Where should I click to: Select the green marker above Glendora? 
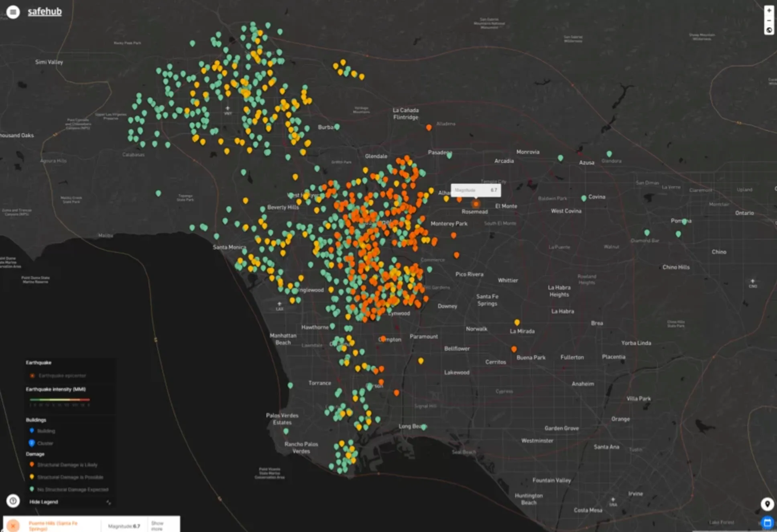(x=609, y=154)
